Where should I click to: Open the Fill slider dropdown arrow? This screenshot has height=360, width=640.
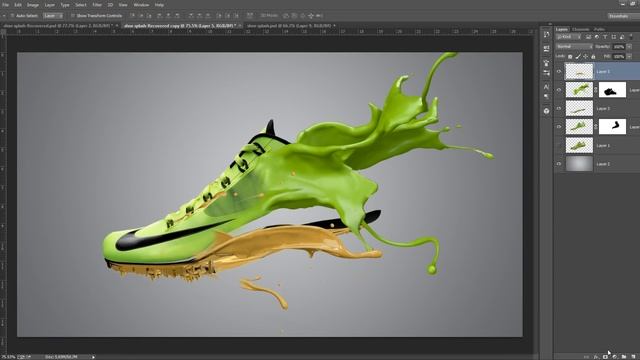(629, 56)
